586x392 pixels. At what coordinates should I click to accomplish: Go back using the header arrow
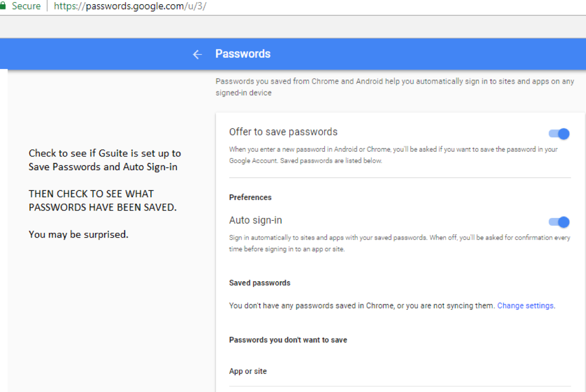197,55
